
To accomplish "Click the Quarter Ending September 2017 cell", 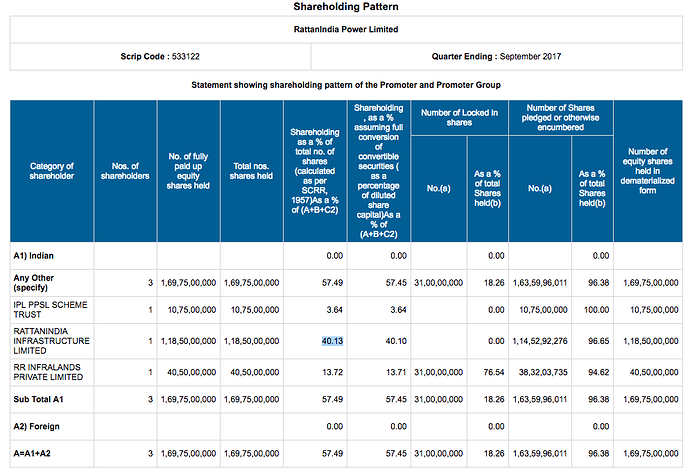I will point(496,56).
